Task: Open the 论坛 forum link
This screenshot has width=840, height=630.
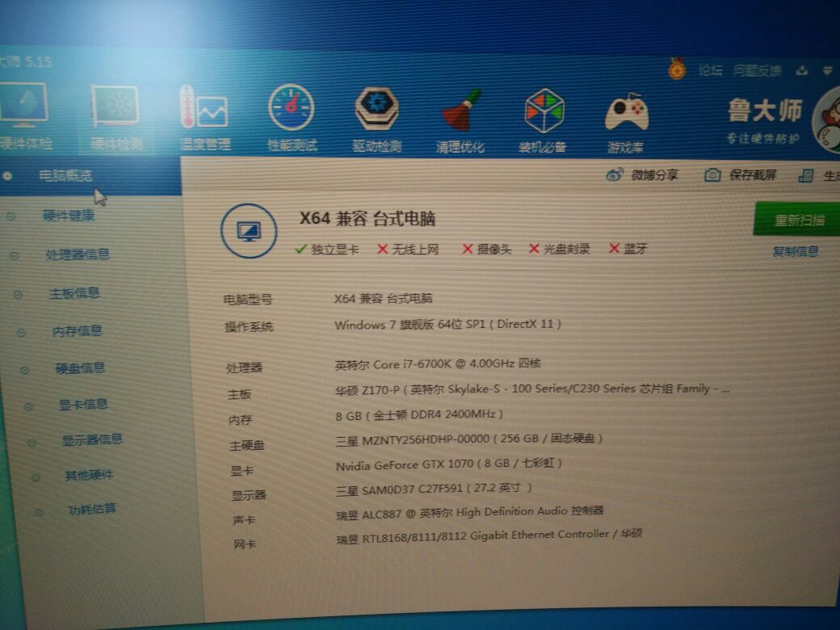Action: click(x=710, y=70)
